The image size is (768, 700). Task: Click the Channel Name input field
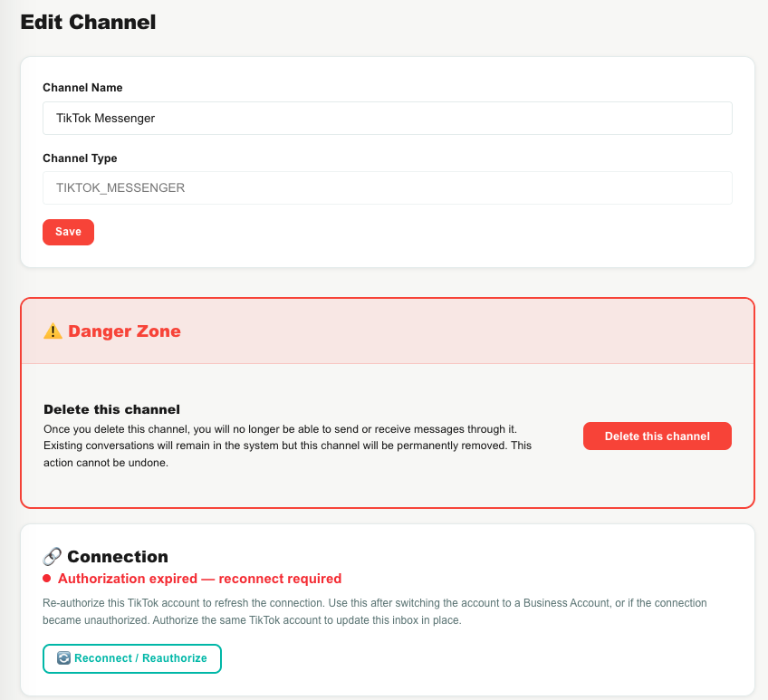388,118
